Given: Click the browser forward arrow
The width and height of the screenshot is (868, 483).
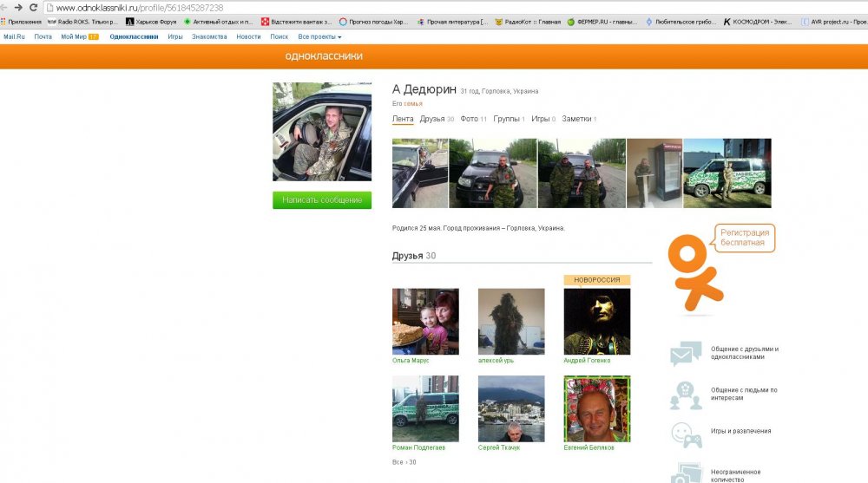Looking at the screenshot, I should [x=18, y=7].
